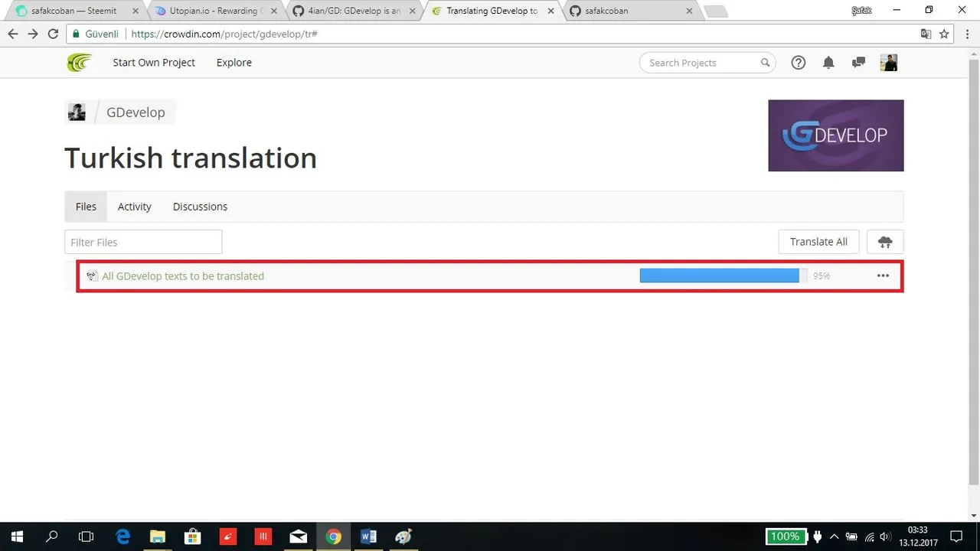The height and width of the screenshot is (551, 980).
Task: Open the three-dots menu for file row
Action: [x=883, y=275]
